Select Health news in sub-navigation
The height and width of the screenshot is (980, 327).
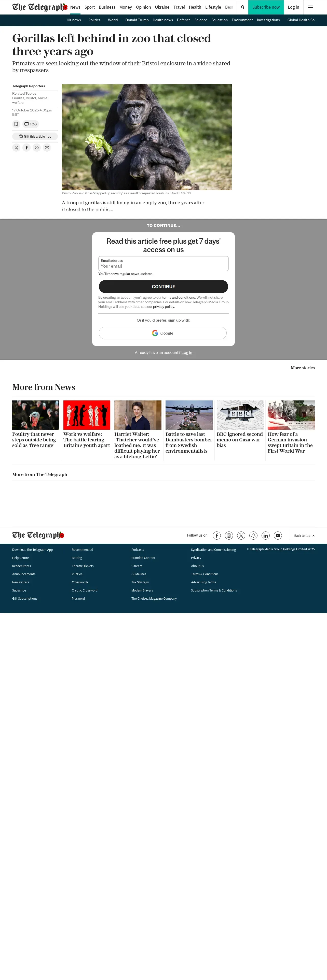[162, 20]
